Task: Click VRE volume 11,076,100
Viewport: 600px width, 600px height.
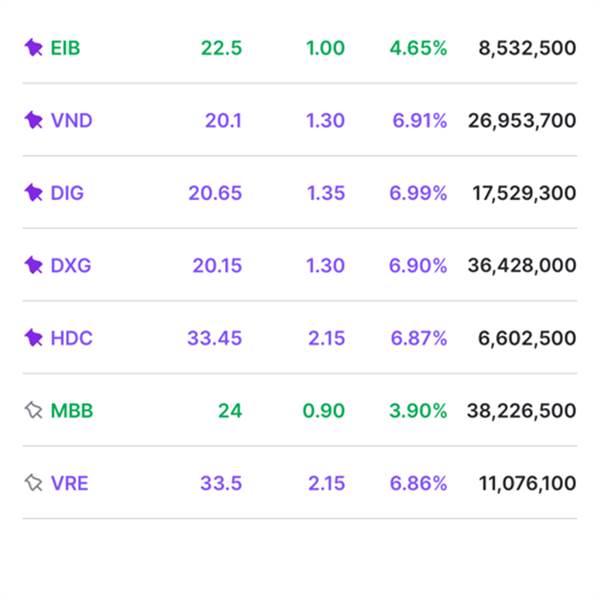Action: [527, 483]
